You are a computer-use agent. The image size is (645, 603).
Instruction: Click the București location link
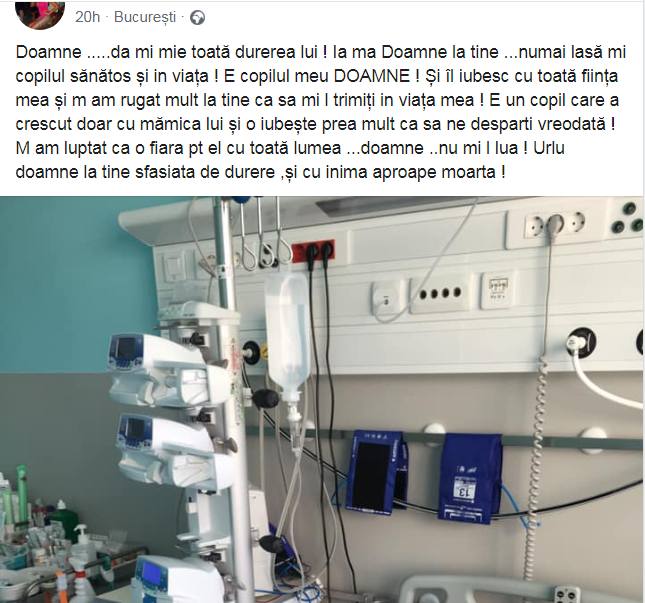[x=145, y=17]
